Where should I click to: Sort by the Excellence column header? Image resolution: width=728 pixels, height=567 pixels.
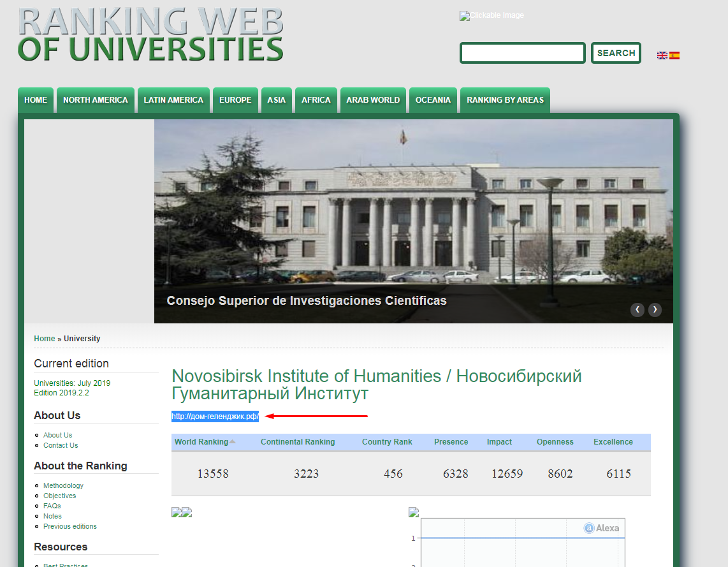click(613, 441)
